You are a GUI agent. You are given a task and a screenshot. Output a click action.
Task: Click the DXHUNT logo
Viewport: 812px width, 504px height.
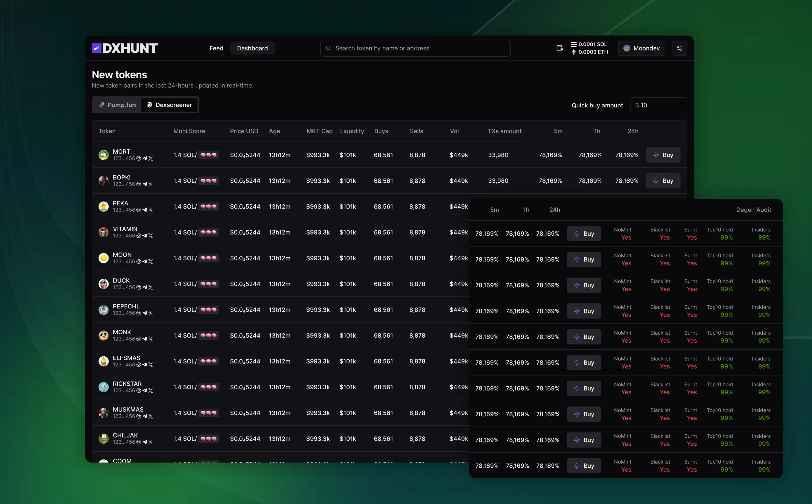coord(125,48)
